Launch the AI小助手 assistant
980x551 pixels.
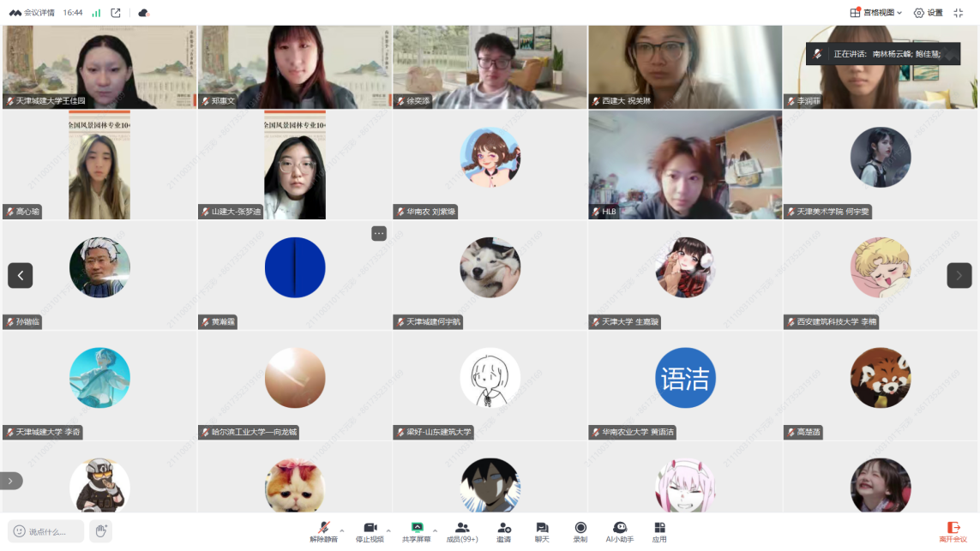[620, 531]
